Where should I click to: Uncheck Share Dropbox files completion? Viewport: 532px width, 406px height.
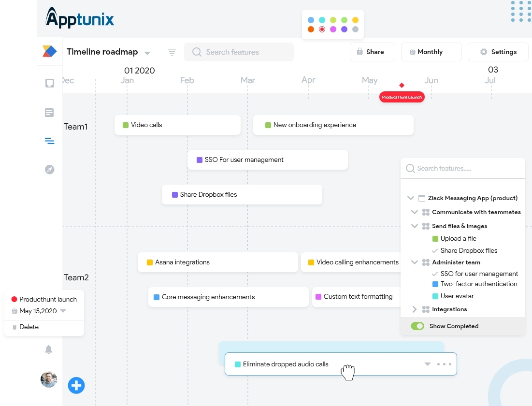[434, 250]
